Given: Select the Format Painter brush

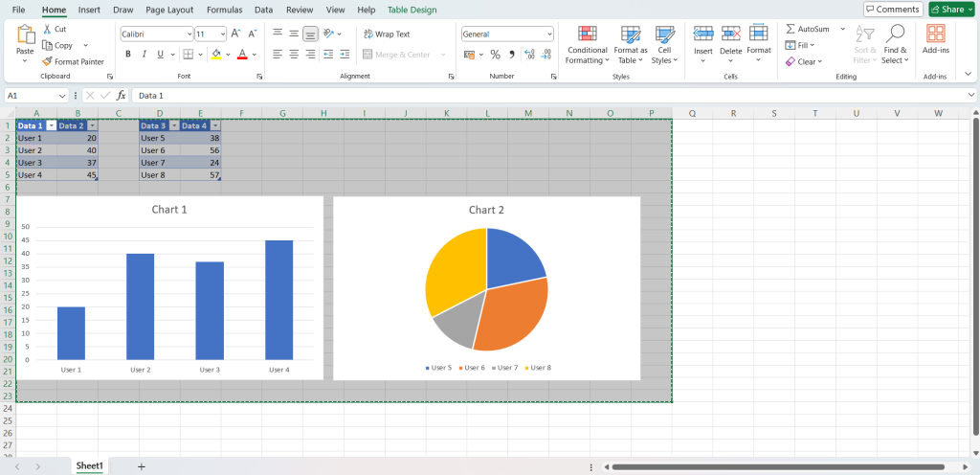Looking at the screenshot, I should (48, 61).
